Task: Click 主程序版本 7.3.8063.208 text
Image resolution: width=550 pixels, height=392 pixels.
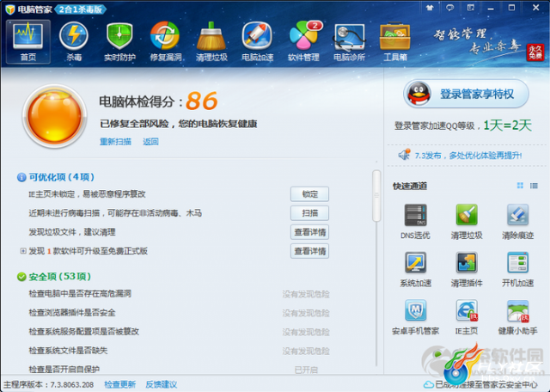Action: [49, 384]
